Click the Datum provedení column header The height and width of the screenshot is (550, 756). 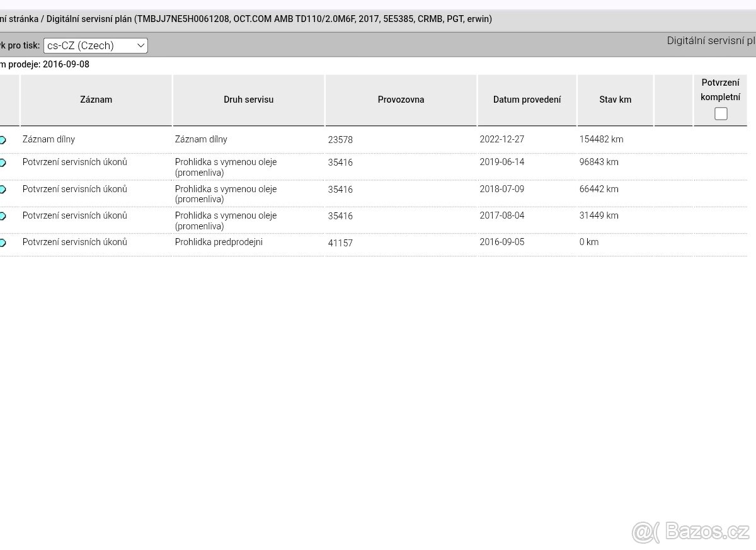pos(527,100)
